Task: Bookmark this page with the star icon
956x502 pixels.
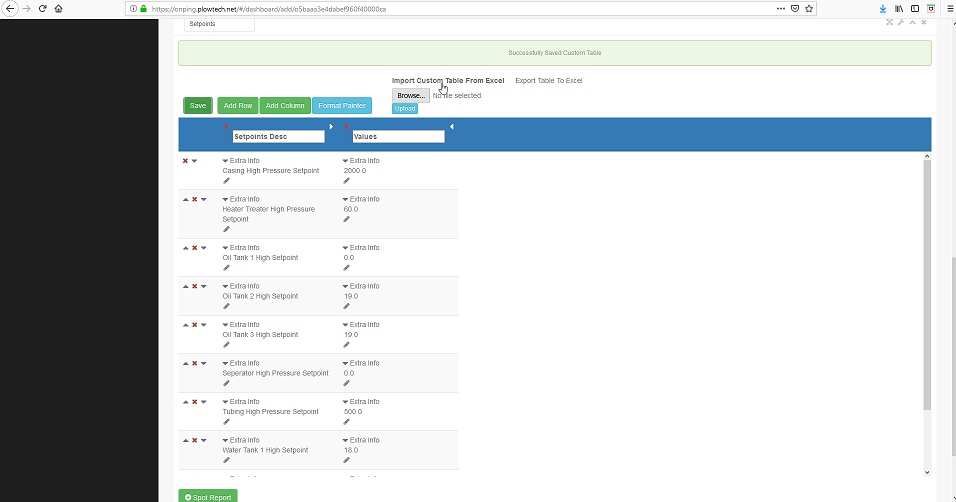Action: [809, 8]
